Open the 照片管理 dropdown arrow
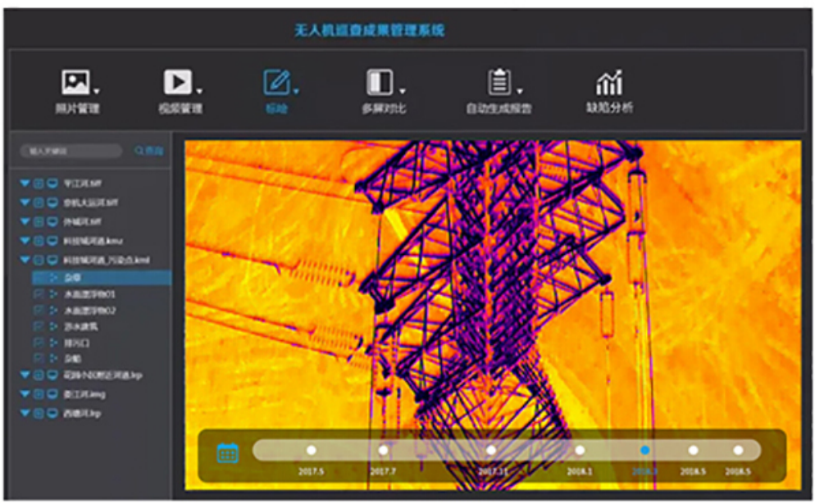The height and width of the screenshot is (504, 815). (97, 91)
